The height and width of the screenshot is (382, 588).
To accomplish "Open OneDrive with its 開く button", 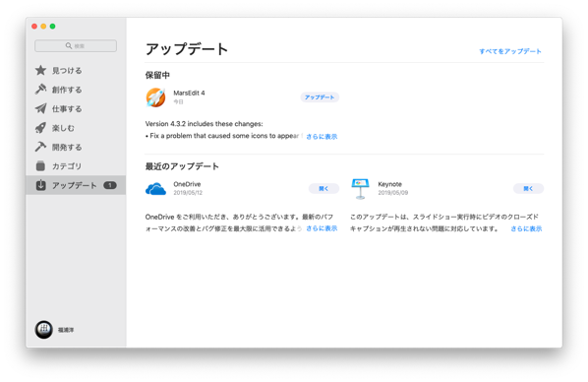I will [x=323, y=189].
